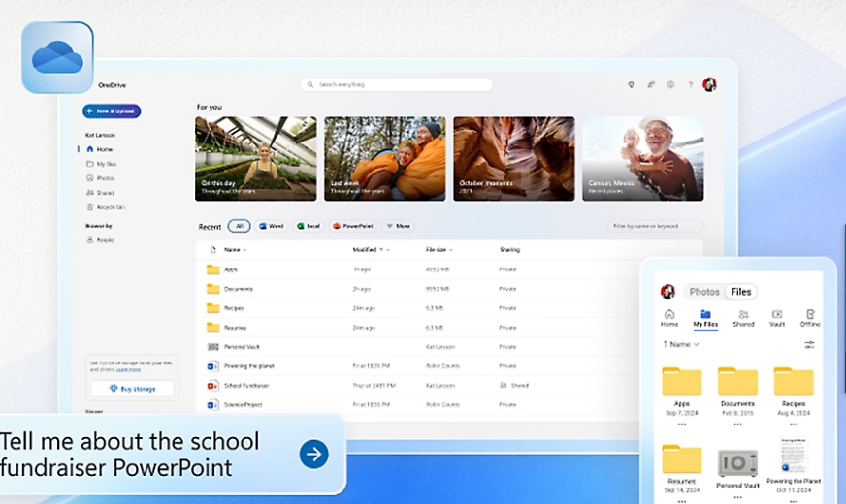846x504 pixels.
Task: Click the Learn more storage link
Action: click(x=128, y=370)
